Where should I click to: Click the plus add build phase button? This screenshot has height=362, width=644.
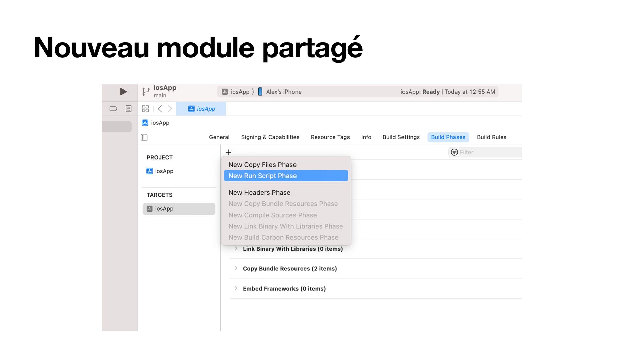228,152
